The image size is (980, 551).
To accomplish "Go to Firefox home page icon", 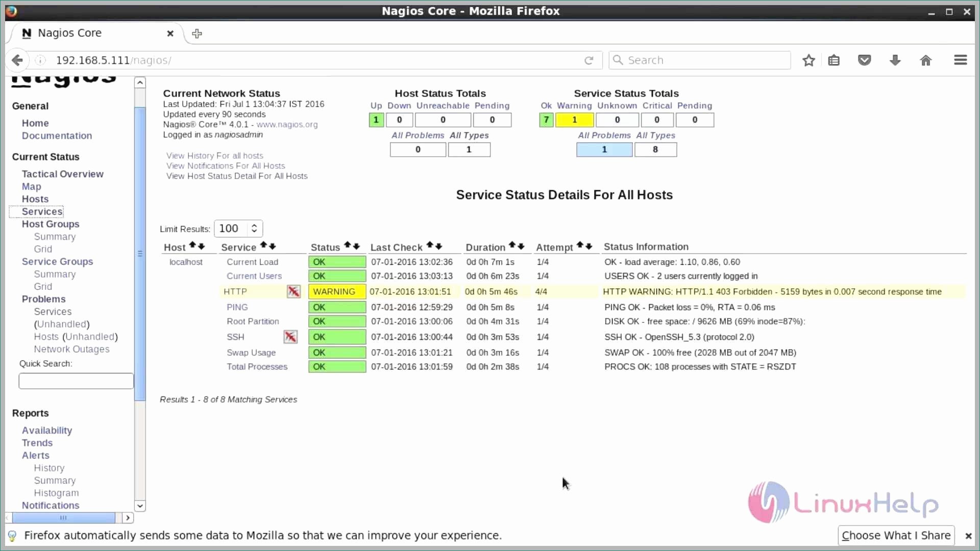I will (x=925, y=60).
